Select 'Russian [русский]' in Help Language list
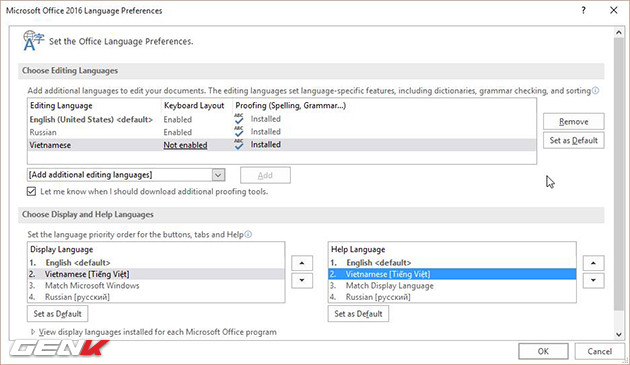Screen dimensions: 630x365 tap(452, 297)
